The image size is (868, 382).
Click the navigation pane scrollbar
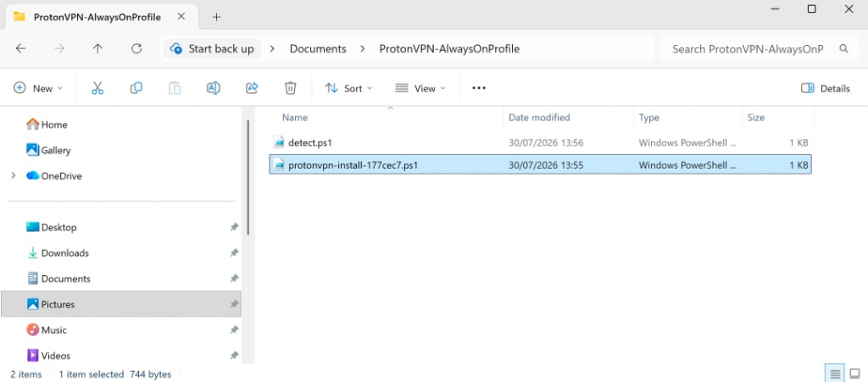coord(248,177)
